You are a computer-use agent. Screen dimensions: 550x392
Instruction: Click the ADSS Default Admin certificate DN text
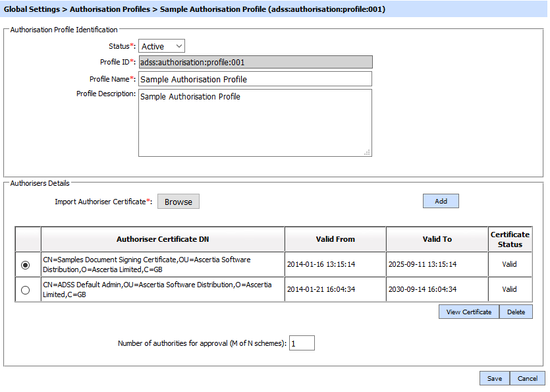pyautogui.click(x=157, y=290)
